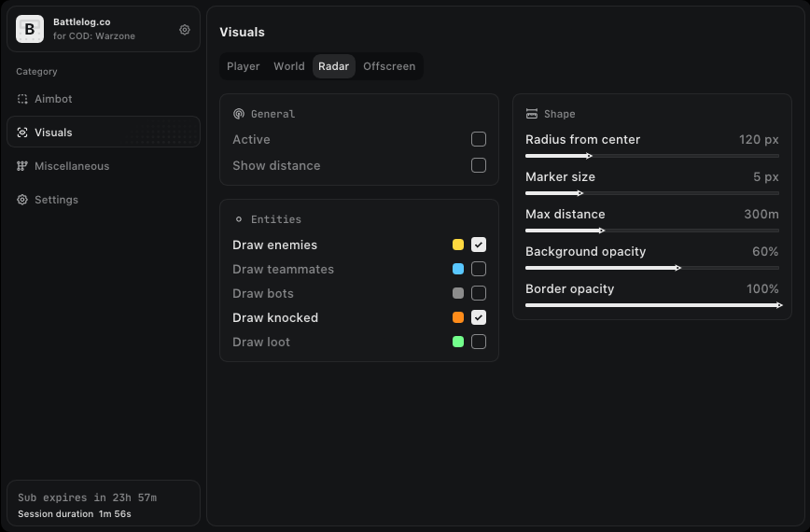Screen dimensions: 810x532
Task: Click the Shape ruler icon
Action: tap(532, 114)
